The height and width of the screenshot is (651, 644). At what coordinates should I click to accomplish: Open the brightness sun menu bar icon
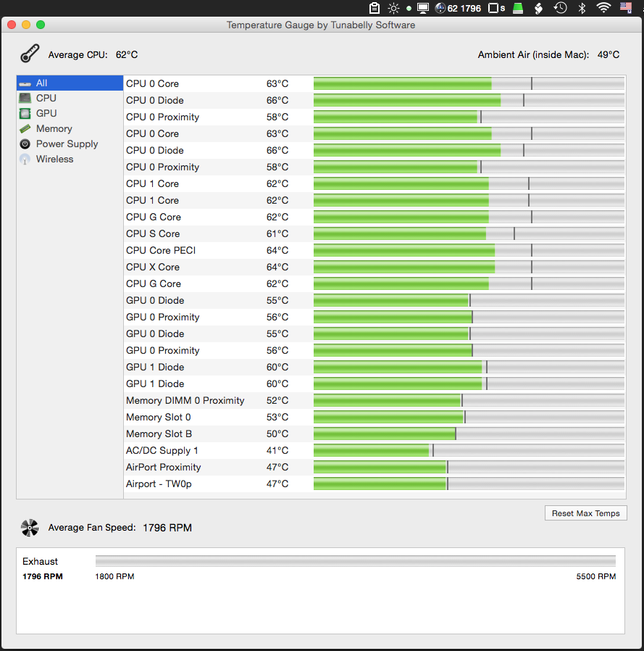click(393, 8)
